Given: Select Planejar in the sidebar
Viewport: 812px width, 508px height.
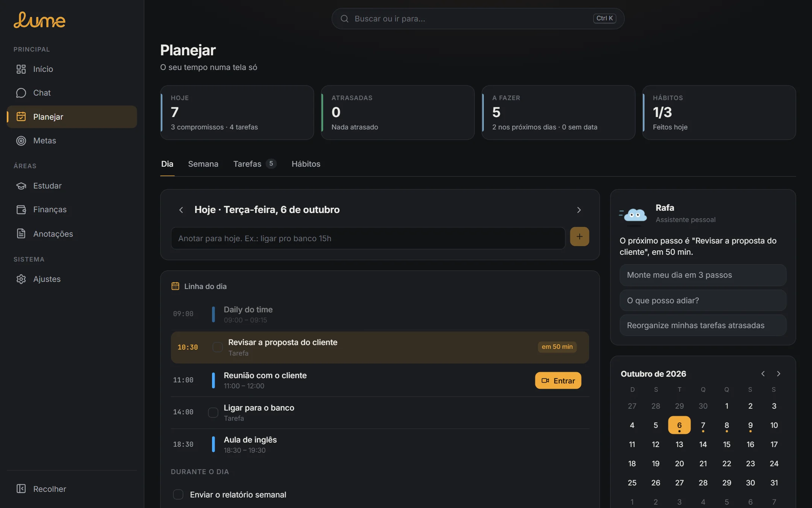Looking at the screenshot, I should pos(72,117).
